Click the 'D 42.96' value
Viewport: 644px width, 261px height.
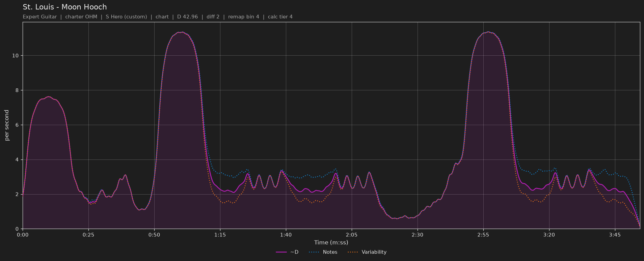[188, 17]
